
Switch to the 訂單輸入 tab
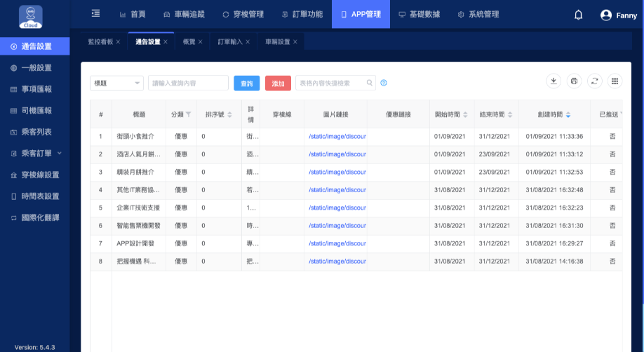point(229,42)
